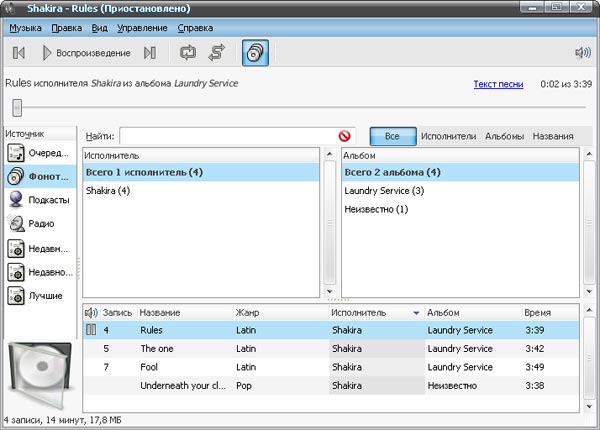This screenshot has height=430, width=600.
Task: Select the Альбомы filter button
Action: [504, 136]
